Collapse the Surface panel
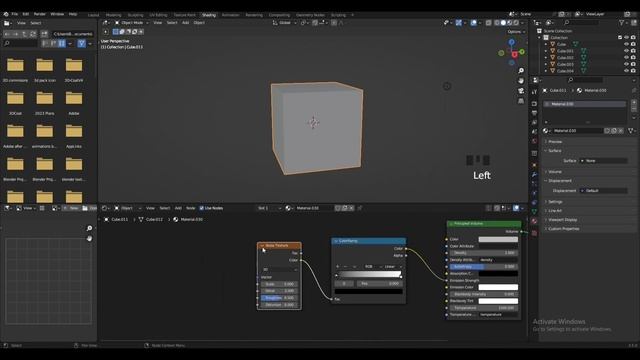The height and width of the screenshot is (360, 640). (x=554, y=151)
